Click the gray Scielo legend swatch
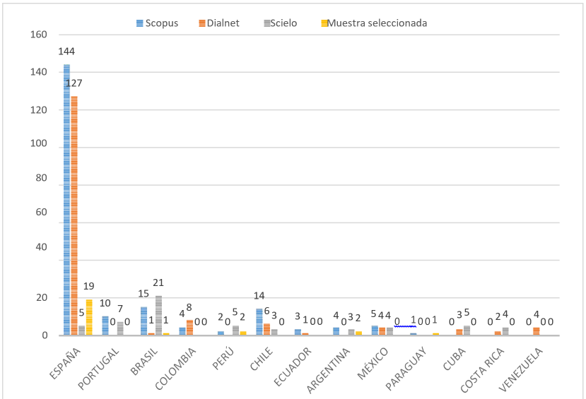The image size is (586, 399). (267, 23)
